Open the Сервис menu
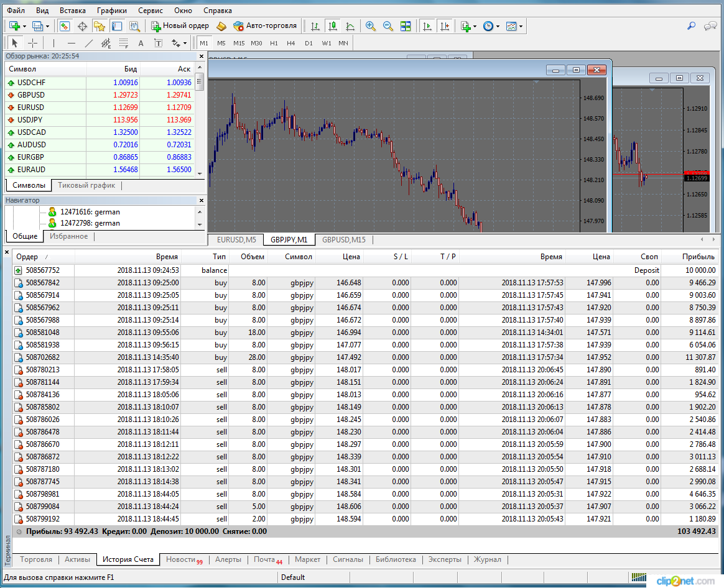 150,11
